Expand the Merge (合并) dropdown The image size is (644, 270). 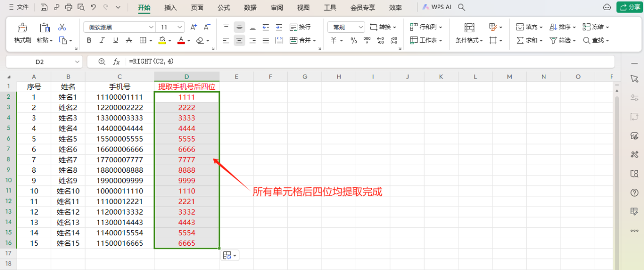pos(314,40)
